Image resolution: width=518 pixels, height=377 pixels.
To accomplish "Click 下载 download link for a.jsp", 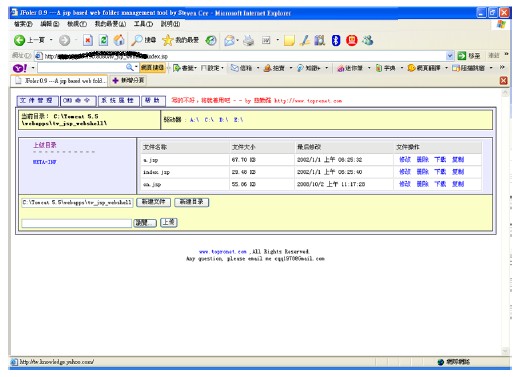I will tap(440, 159).
